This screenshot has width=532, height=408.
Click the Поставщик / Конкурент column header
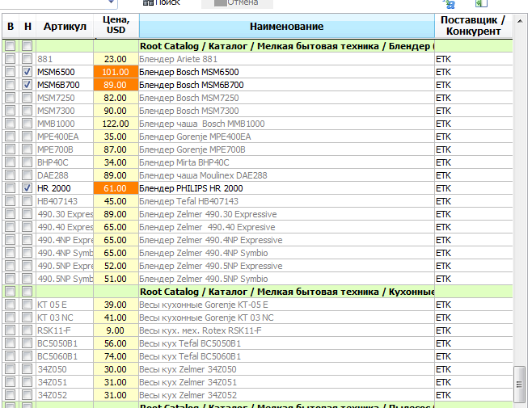click(473, 26)
